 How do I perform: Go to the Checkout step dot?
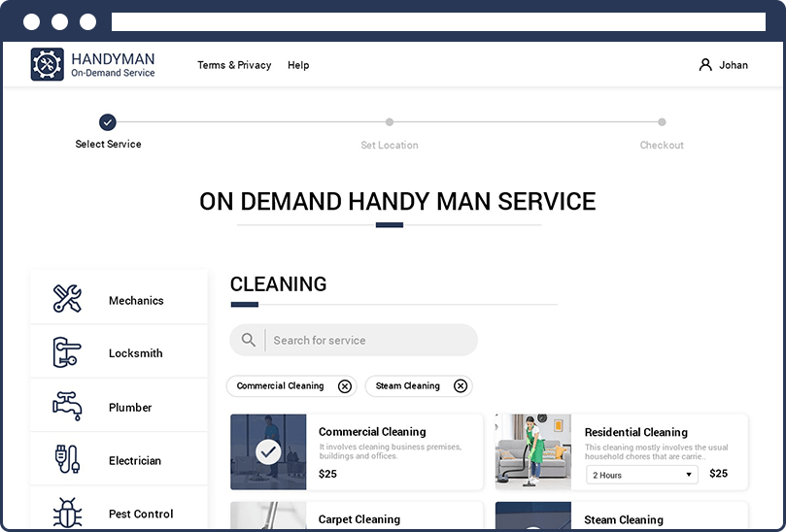coord(662,121)
